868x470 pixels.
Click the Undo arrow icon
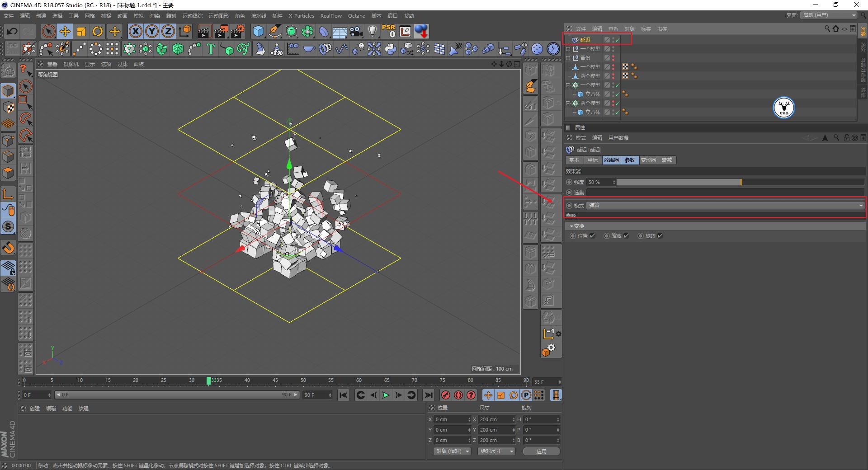click(12, 31)
